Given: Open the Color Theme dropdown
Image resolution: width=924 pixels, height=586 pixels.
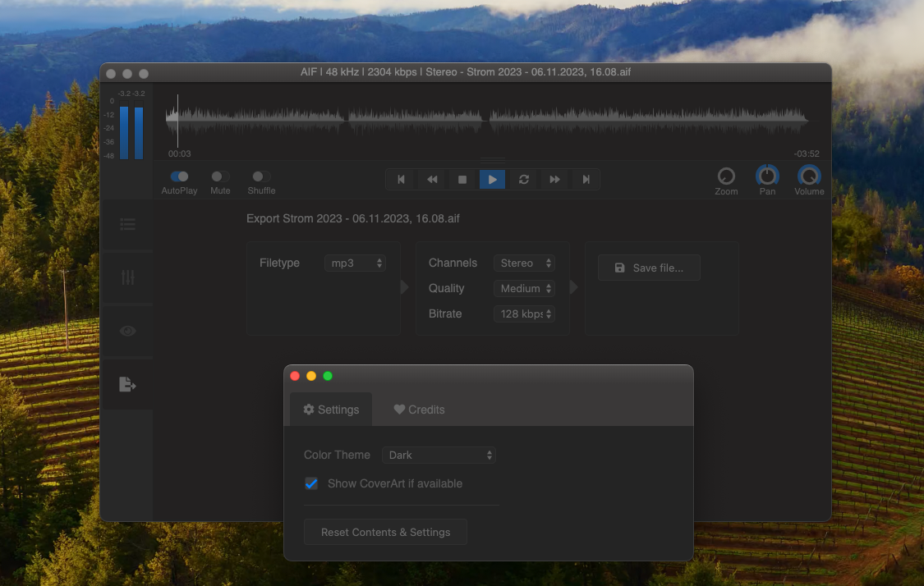Looking at the screenshot, I should pyautogui.click(x=438, y=455).
